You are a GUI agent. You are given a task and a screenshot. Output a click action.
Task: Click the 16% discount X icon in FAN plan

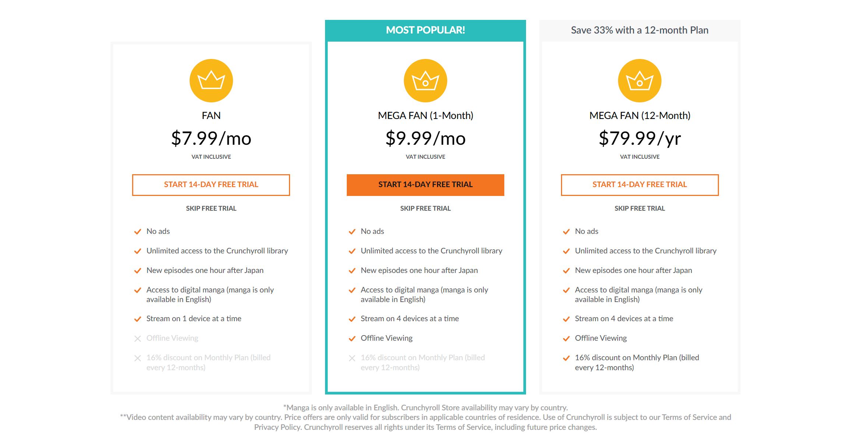pos(138,358)
